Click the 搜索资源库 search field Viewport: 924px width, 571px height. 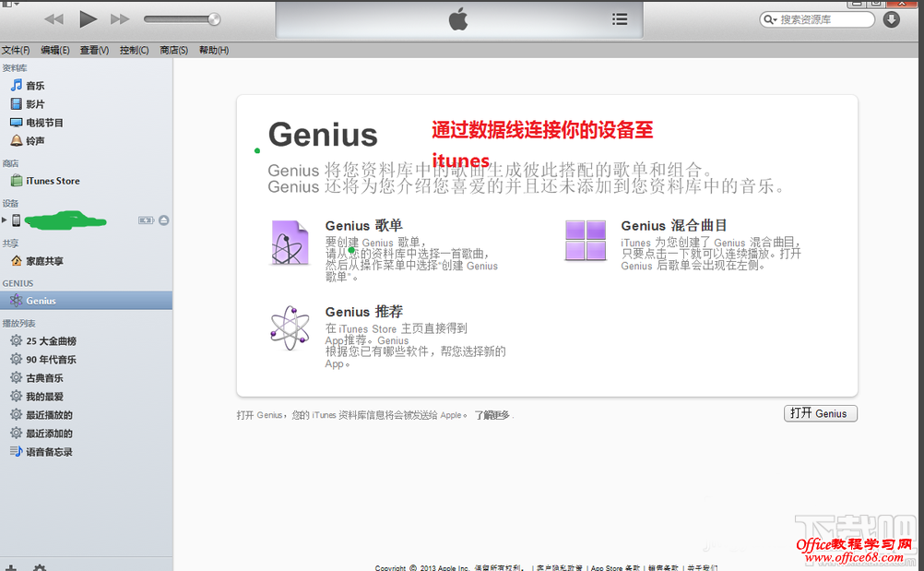click(x=823, y=19)
